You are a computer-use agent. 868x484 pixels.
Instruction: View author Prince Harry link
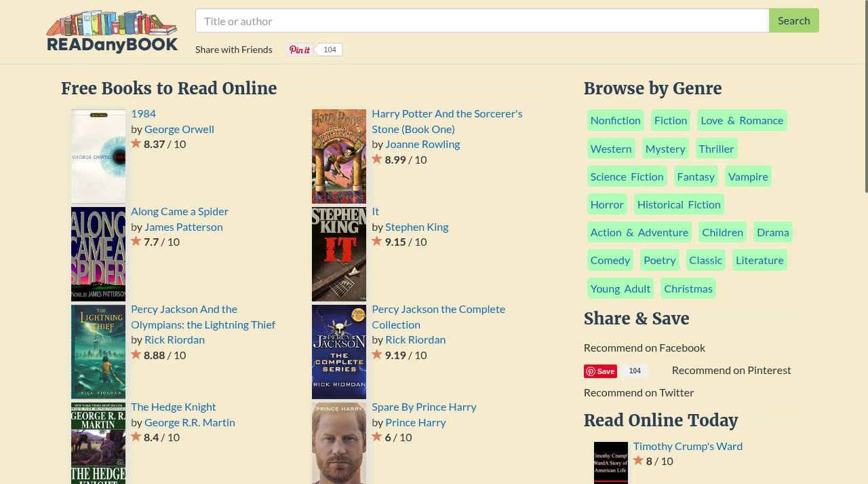(x=416, y=422)
